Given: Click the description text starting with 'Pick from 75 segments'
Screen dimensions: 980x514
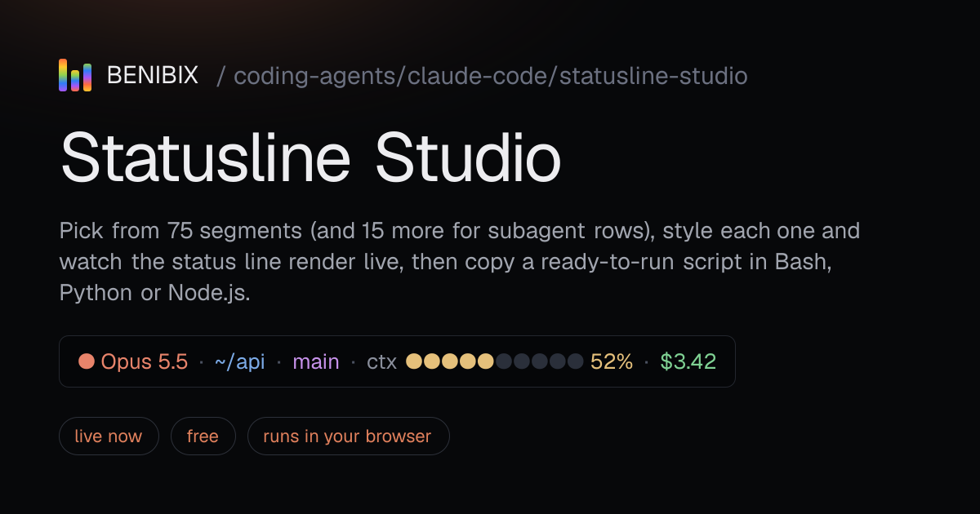Looking at the screenshot, I should click(x=460, y=261).
